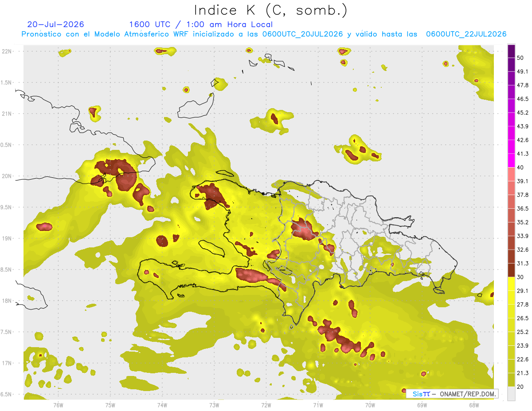Click the "1600 UTC / 1:00 am Hora Local" time label
The height and width of the screenshot is (411, 532).
201,24
